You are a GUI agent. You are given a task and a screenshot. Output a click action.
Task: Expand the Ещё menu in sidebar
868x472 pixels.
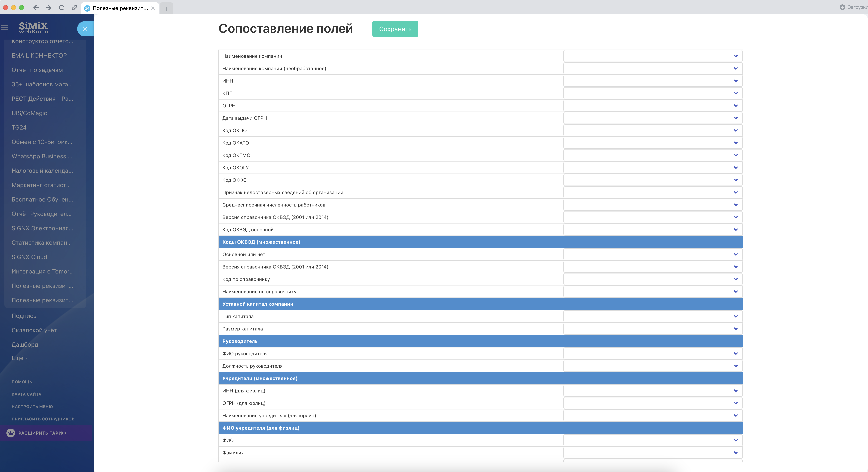point(19,358)
